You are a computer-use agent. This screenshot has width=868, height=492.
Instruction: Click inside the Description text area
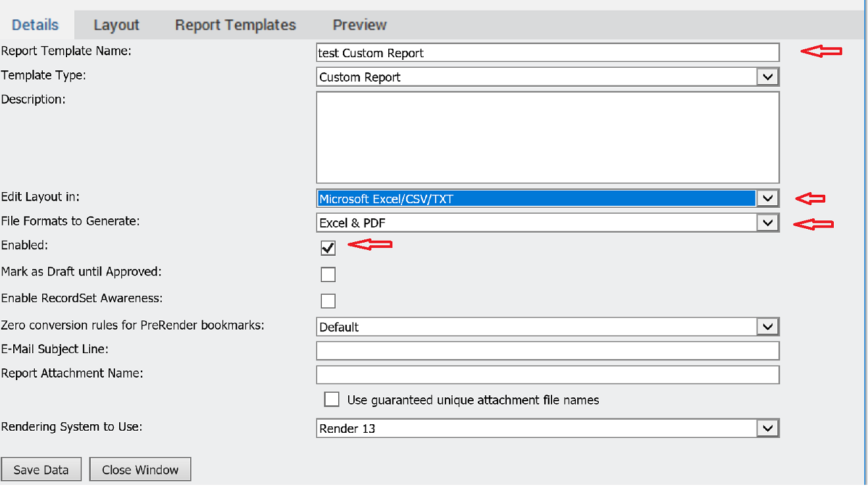click(x=548, y=137)
